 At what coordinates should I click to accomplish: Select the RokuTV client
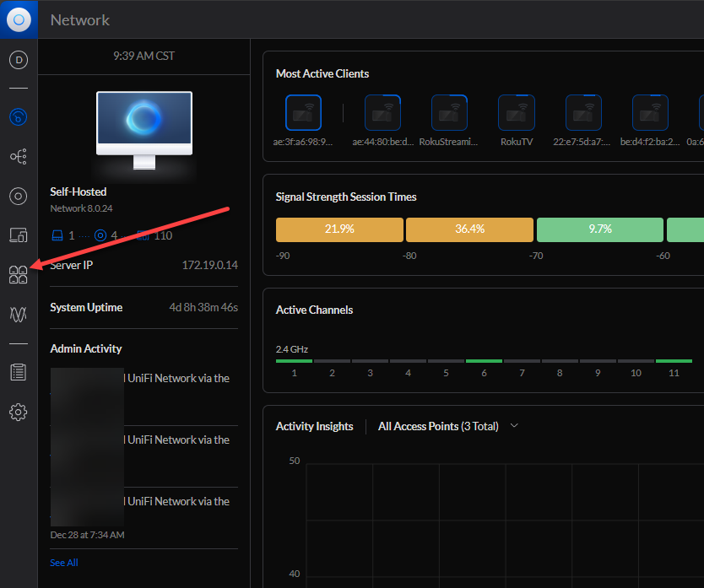(x=516, y=112)
